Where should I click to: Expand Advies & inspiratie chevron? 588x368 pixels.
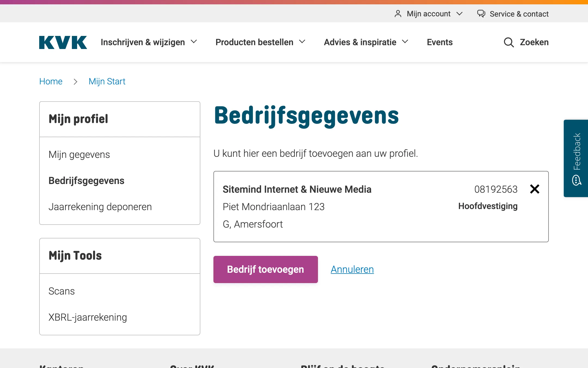pos(405,42)
